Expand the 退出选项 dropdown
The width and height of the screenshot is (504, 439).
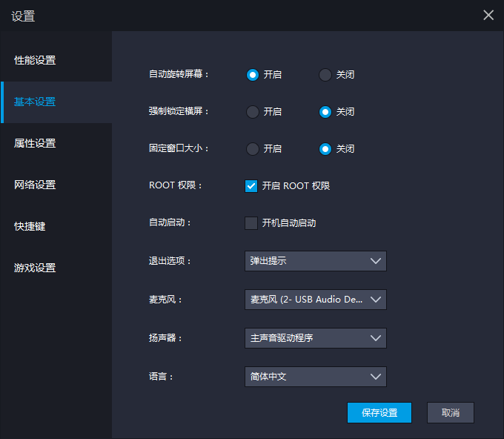pos(316,261)
